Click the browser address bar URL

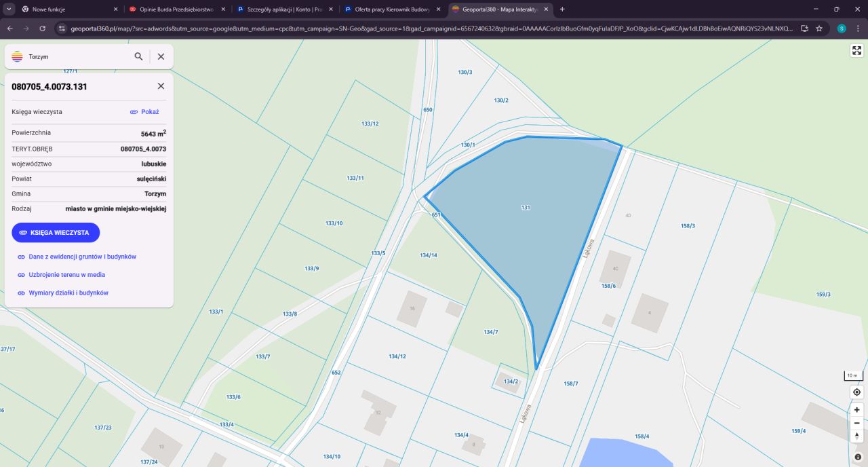(431, 29)
